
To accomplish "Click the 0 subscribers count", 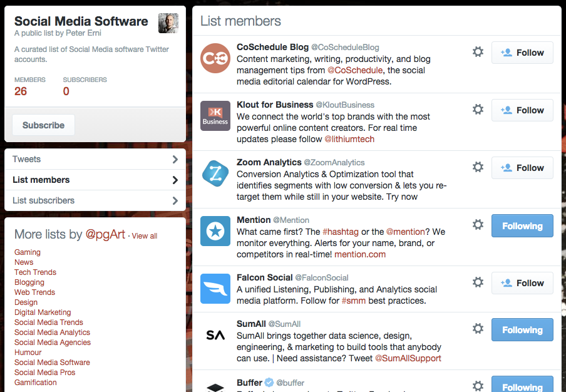I will (x=66, y=91).
